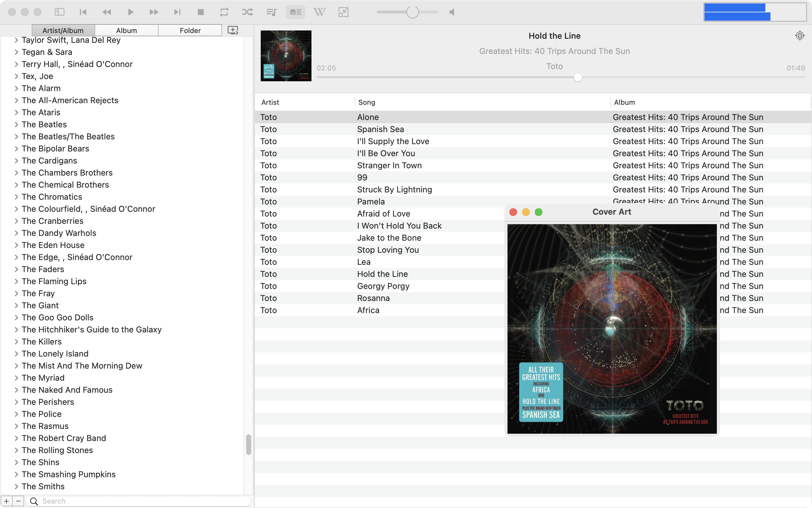Click the spectrum visualizer display
The width and height of the screenshot is (812, 508).
755,12
